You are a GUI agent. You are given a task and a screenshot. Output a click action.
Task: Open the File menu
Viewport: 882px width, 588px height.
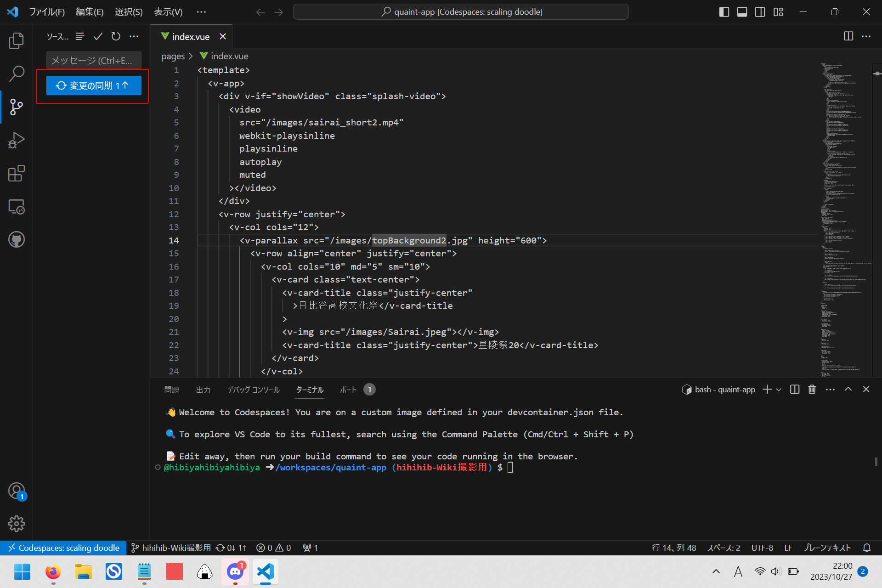point(47,12)
